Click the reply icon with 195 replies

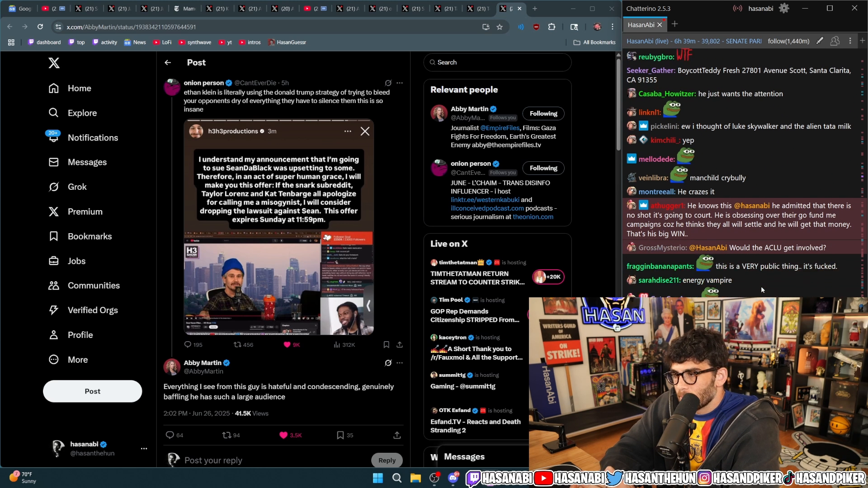[x=188, y=345]
